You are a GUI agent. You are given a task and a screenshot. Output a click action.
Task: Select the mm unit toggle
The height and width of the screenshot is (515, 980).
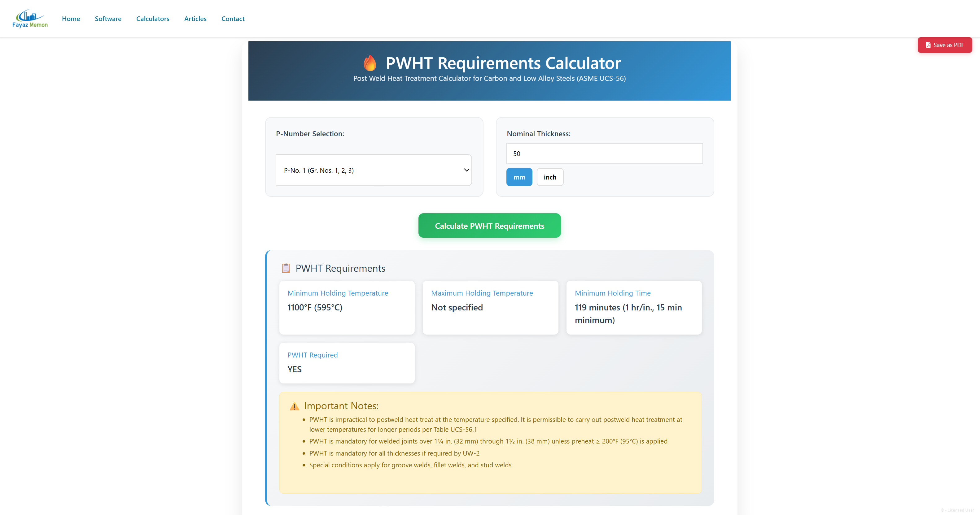tap(519, 177)
